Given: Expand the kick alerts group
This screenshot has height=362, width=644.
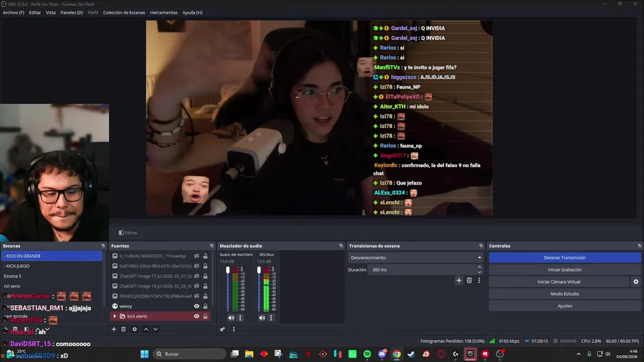Looking at the screenshot, I should click(115, 316).
